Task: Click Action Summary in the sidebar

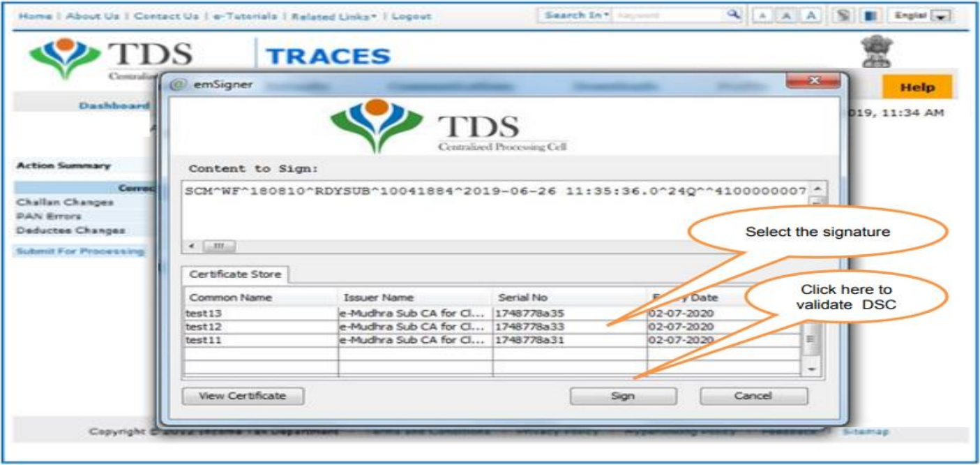Action: (63, 165)
